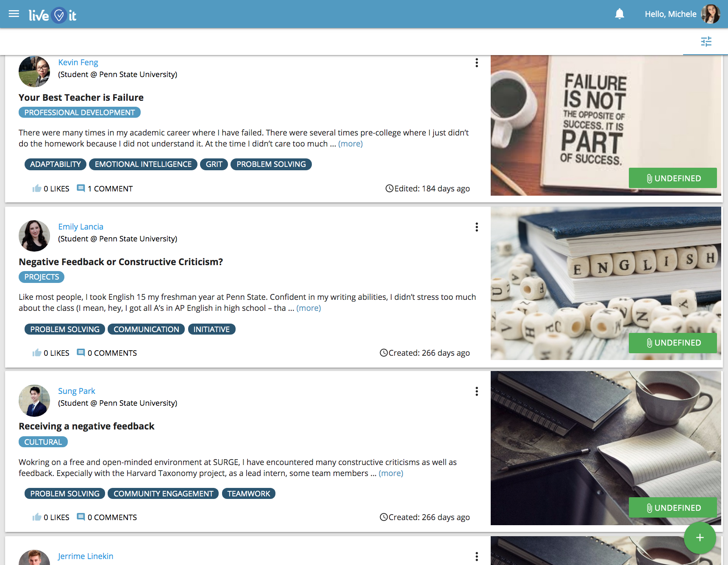The height and width of the screenshot is (565, 728).
Task: Open the Receiving a negative feedback title
Action: [x=86, y=426]
